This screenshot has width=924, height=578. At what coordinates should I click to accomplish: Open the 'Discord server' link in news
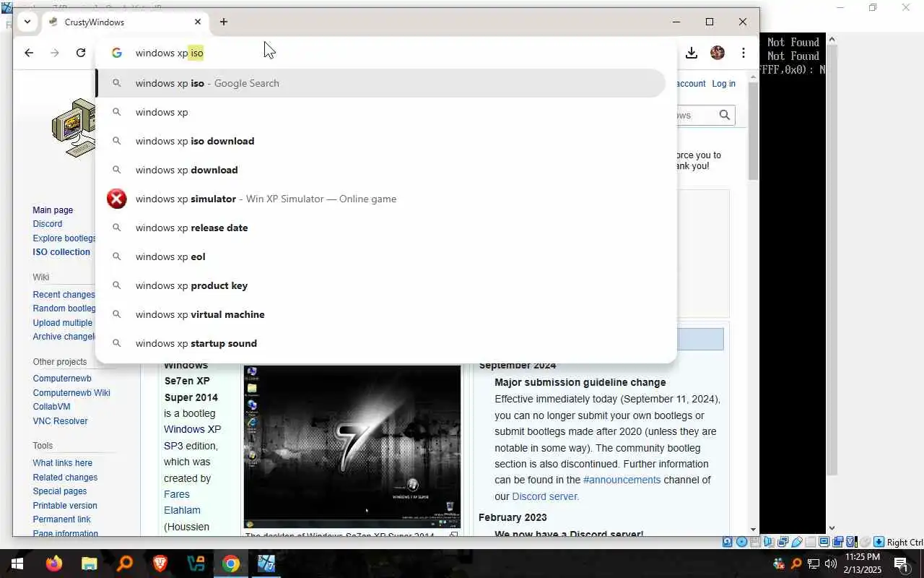545,496
